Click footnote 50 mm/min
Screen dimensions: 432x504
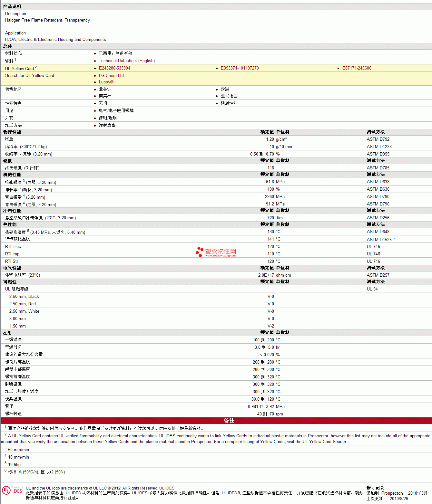click(18, 450)
